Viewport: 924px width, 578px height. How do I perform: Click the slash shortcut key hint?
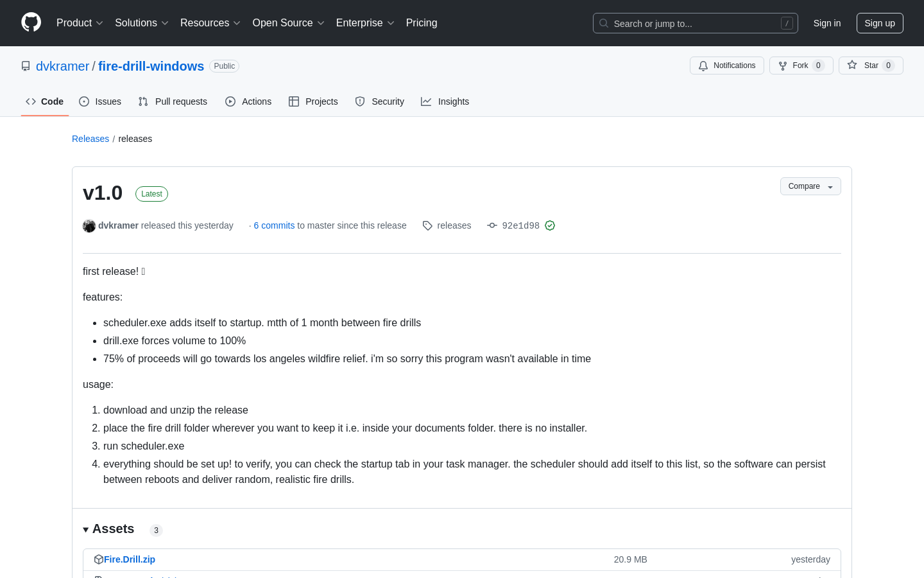tap(787, 23)
